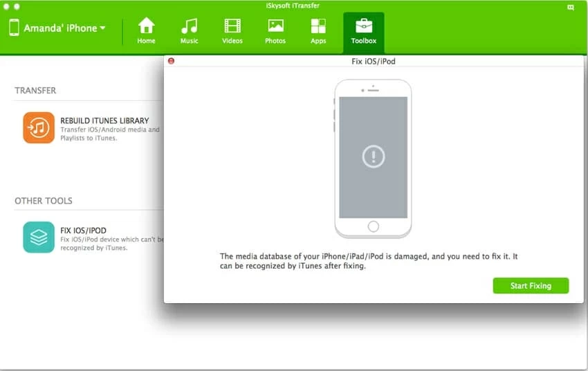Click the damaged media database message text
This screenshot has width=588, height=371.
(368, 261)
